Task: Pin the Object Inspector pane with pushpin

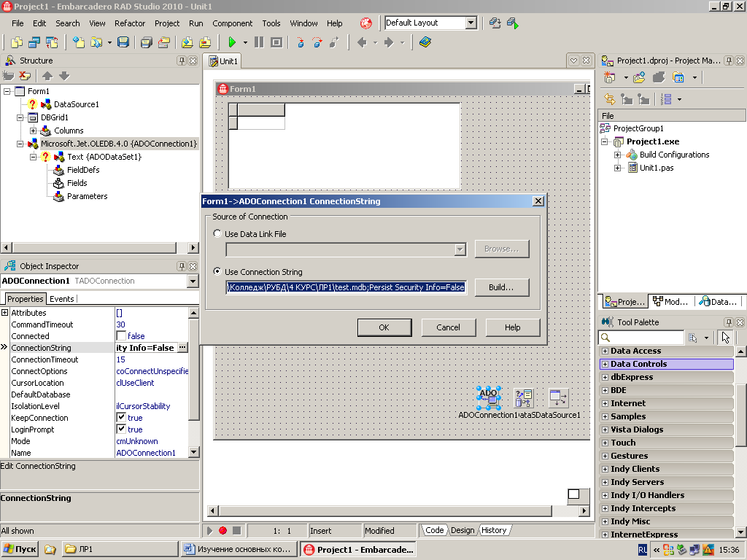Action: coord(182,266)
